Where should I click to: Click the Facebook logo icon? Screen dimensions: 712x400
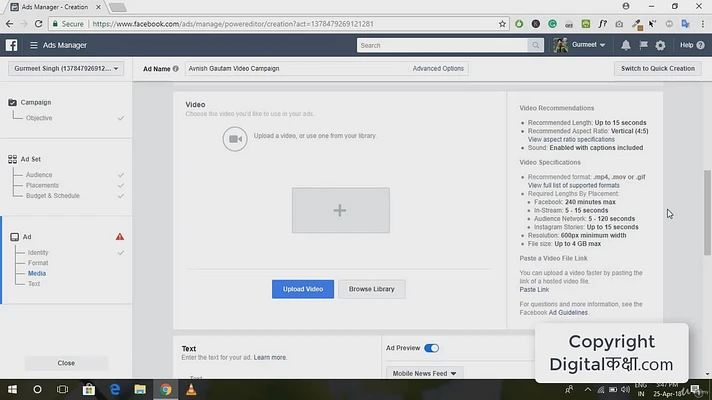click(11, 45)
